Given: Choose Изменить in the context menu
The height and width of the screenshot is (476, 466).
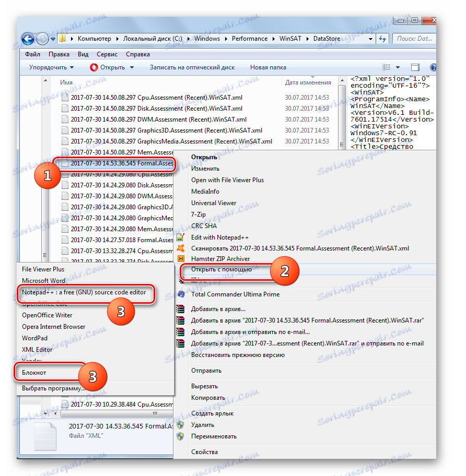Looking at the screenshot, I should click(x=205, y=169).
